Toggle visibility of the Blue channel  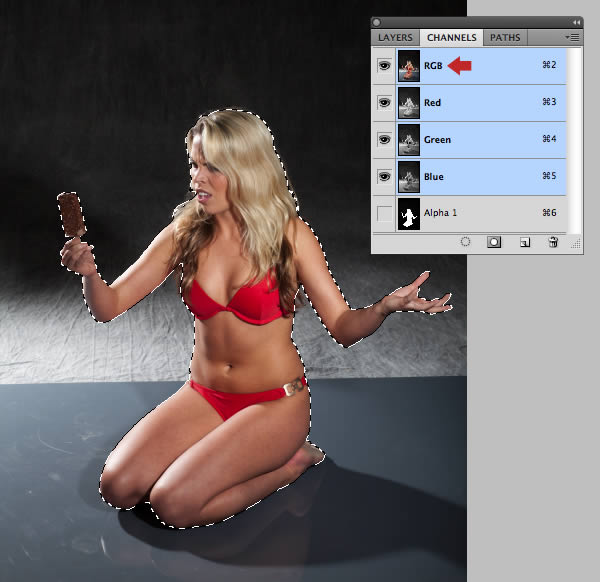(384, 176)
